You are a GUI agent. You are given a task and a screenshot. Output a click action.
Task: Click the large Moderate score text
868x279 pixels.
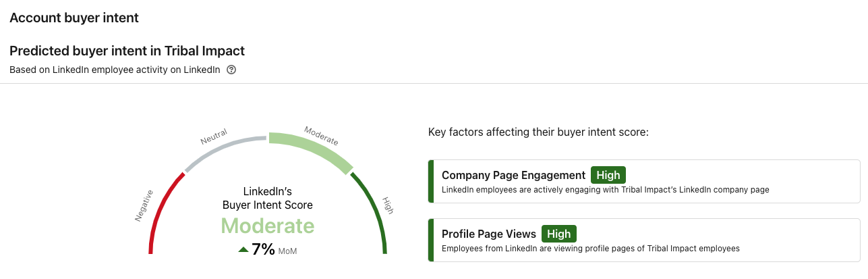click(268, 226)
